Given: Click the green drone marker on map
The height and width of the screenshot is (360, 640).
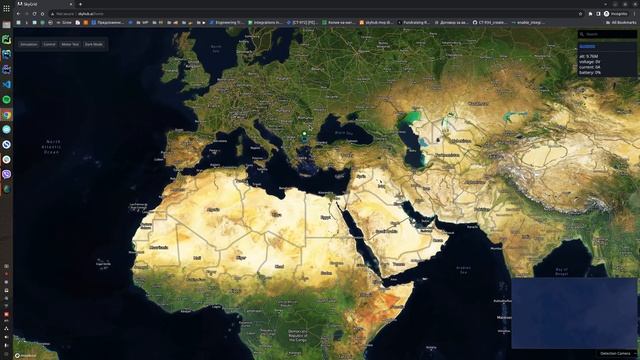Looking at the screenshot, I should 304,134.
